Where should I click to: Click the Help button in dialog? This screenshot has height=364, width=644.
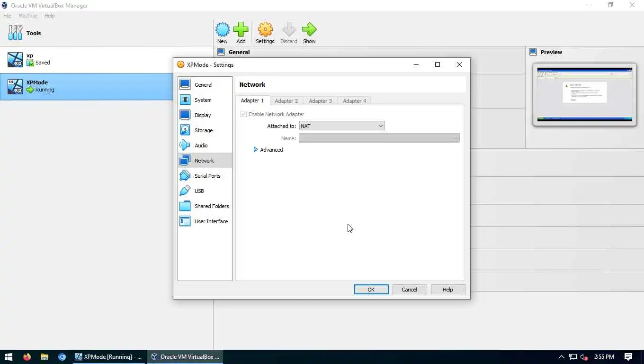pyautogui.click(x=448, y=290)
